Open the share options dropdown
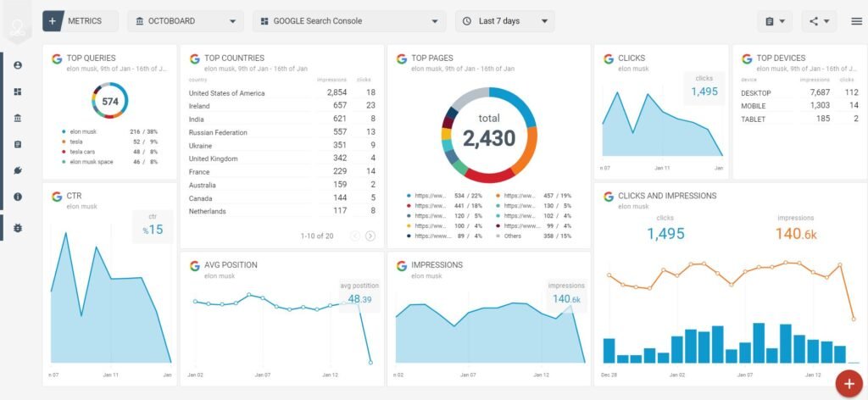The width and height of the screenshot is (868, 400). point(818,21)
